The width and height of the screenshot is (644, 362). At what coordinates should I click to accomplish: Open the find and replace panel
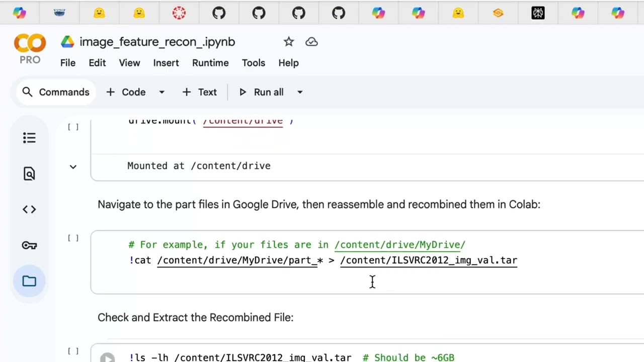pyautogui.click(x=29, y=174)
